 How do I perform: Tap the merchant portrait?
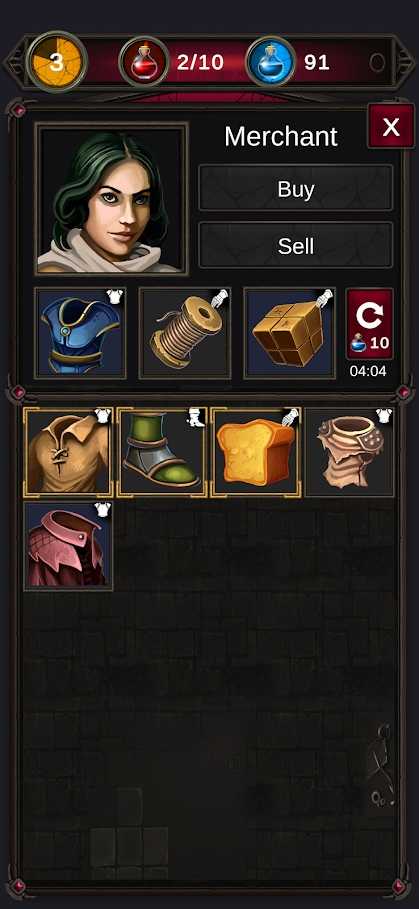[112, 199]
